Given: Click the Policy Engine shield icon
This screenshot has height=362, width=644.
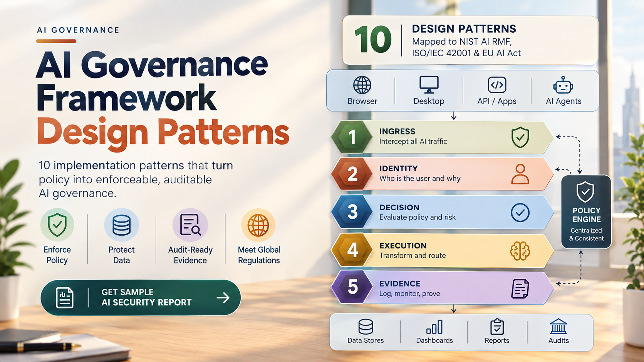Looking at the screenshot, I should point(585,192).
